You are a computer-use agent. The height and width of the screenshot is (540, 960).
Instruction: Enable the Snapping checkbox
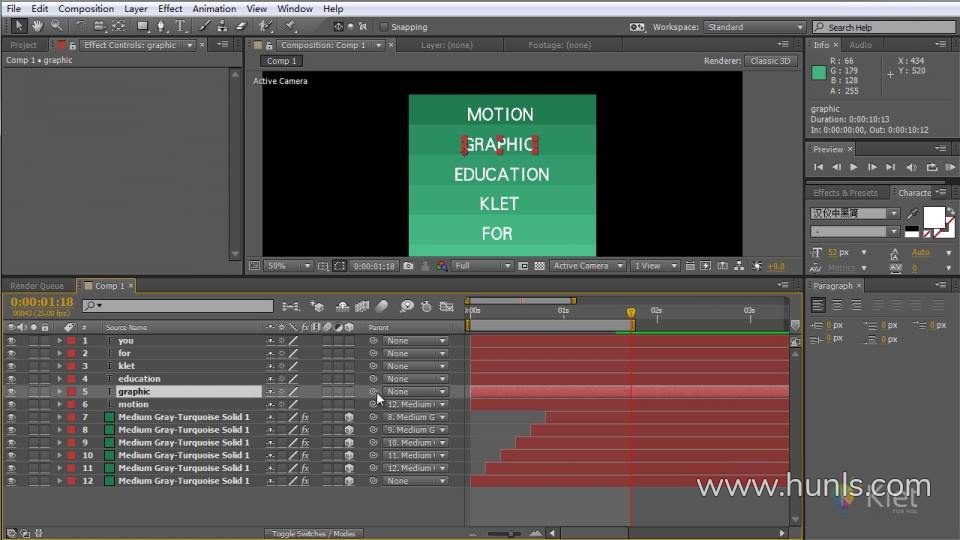pos(384,27)
